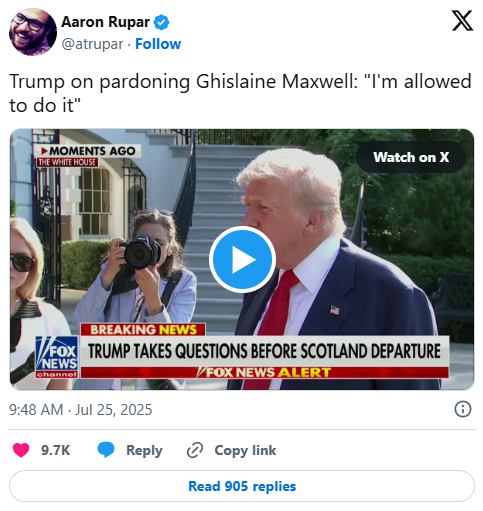Click the Moments Ago White House label in video
483x511 pixels.
pos(89,156)
